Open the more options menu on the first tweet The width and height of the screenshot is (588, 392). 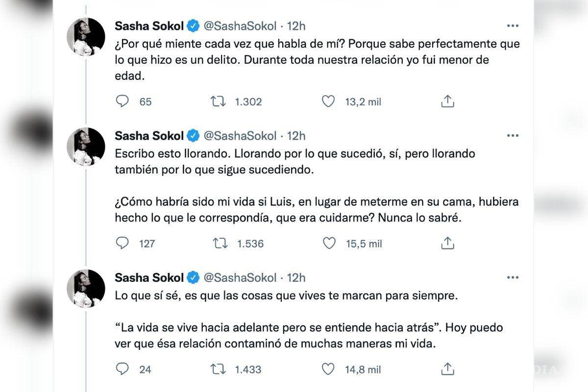click(513, 24)
